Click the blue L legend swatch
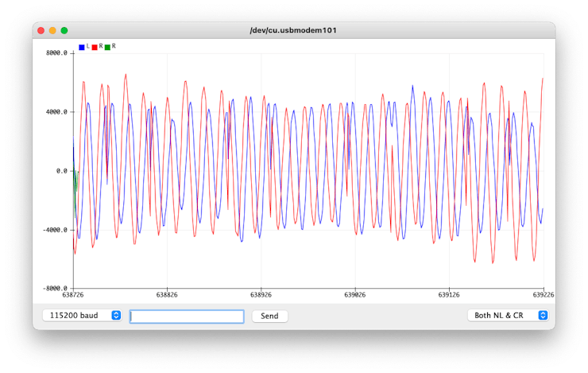588x373 pixels. (x=82, y=48)
